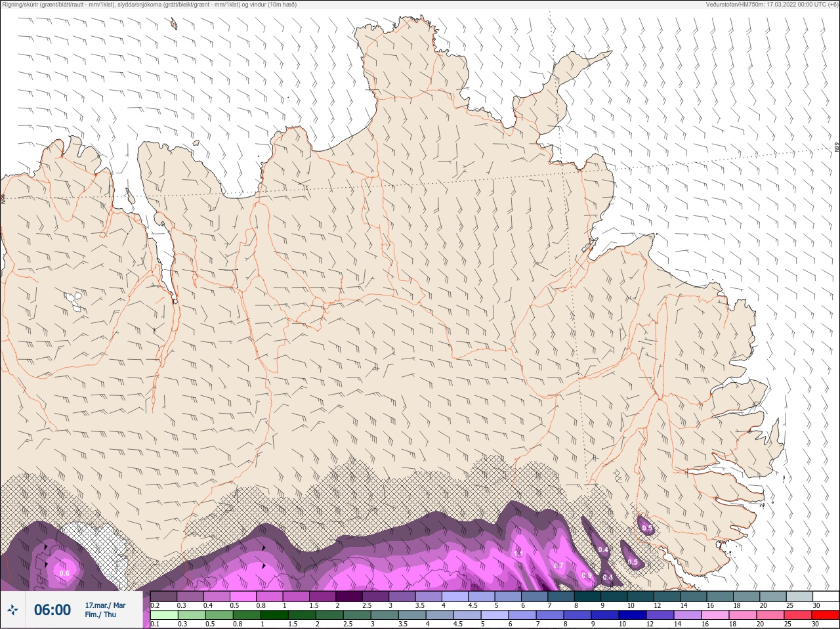Click the Fim./ Thu weekday label
Image resolution: width=840 pixels, height=629 pixels.
point(100,615)
